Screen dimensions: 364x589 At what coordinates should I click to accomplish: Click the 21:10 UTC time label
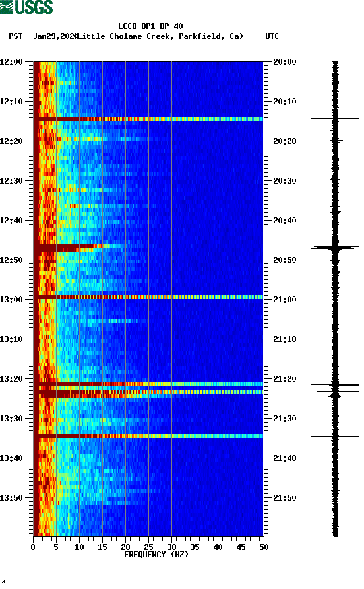(285, 339)
